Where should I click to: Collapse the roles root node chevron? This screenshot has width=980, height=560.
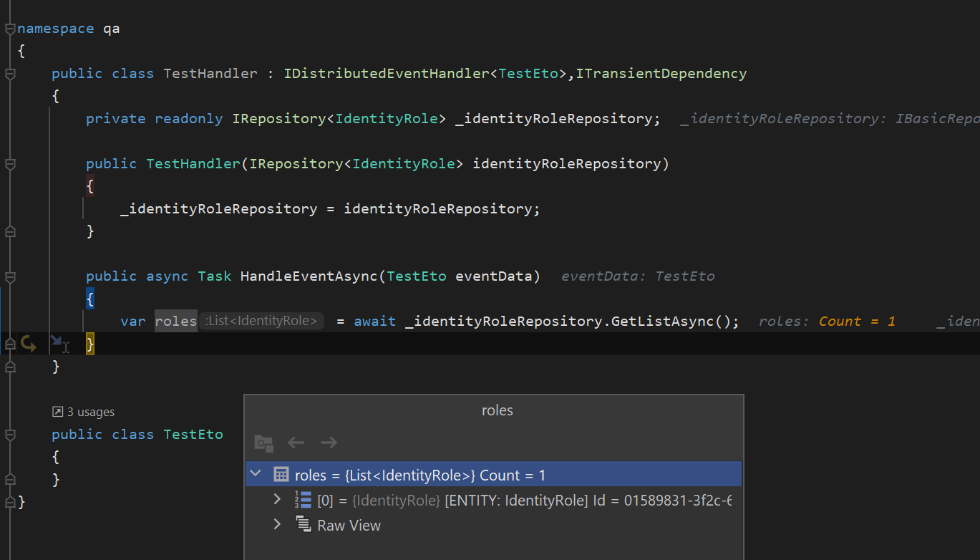point(256,475)
